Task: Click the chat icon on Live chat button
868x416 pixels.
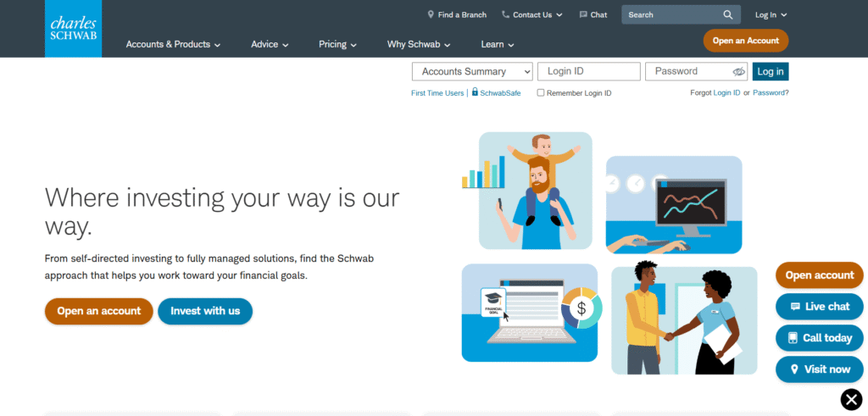Action: 795,307
